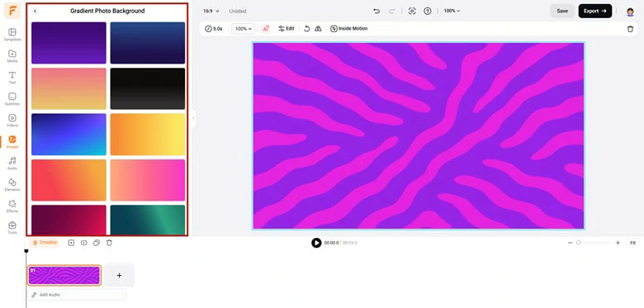644x308 pixels.
Task: Fit timeline with the Fit button
Action: [632, 243]
